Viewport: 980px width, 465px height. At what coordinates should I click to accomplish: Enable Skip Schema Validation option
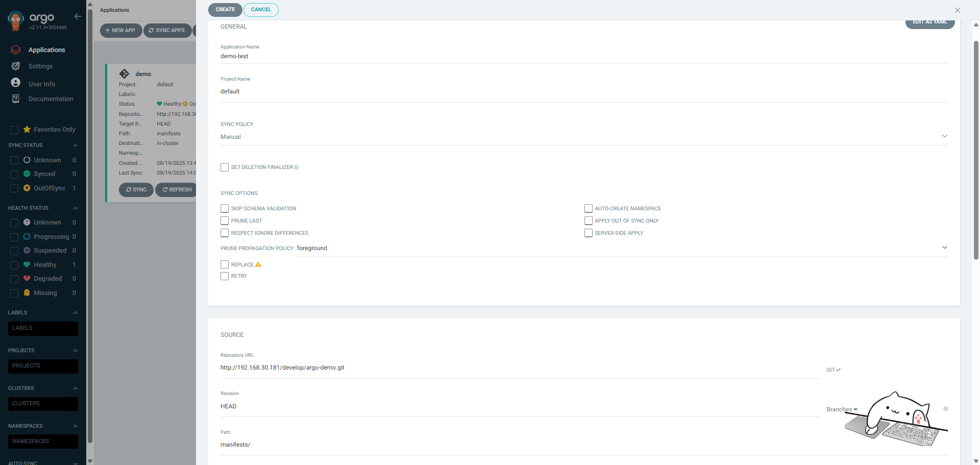tap(225, 208)
